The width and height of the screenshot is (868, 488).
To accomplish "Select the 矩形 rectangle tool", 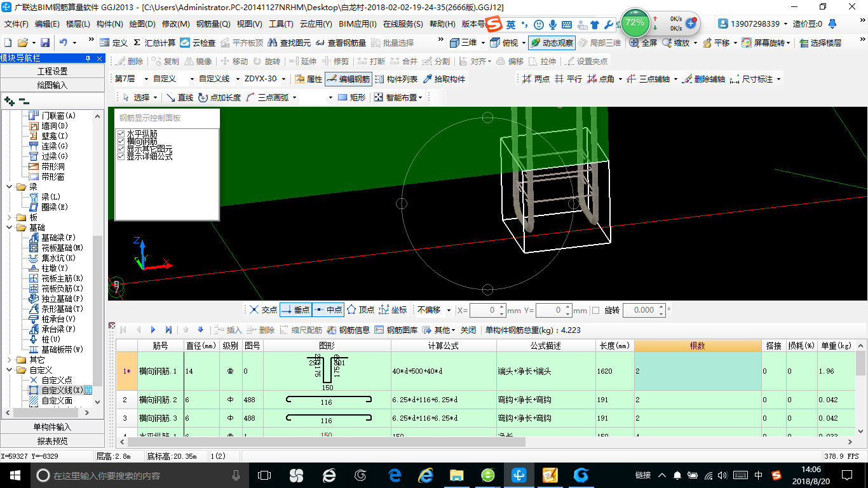I will (351, 97).
